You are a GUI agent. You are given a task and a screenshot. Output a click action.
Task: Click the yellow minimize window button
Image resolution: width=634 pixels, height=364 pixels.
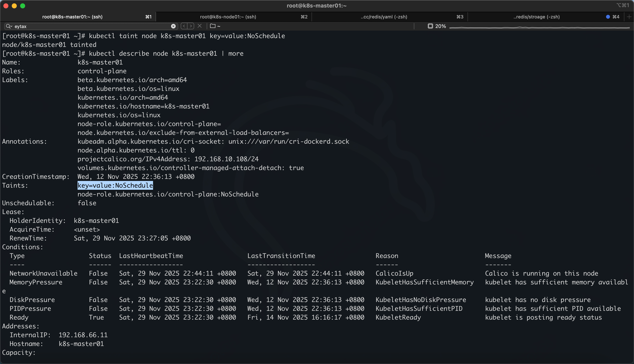[x=14, y=6]
